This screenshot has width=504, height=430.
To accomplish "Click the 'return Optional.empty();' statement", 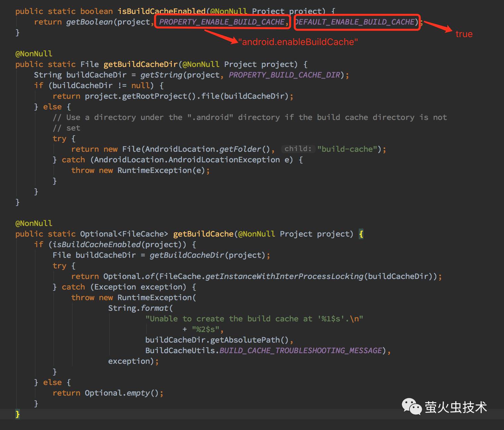I will click(x=108, y=393).
